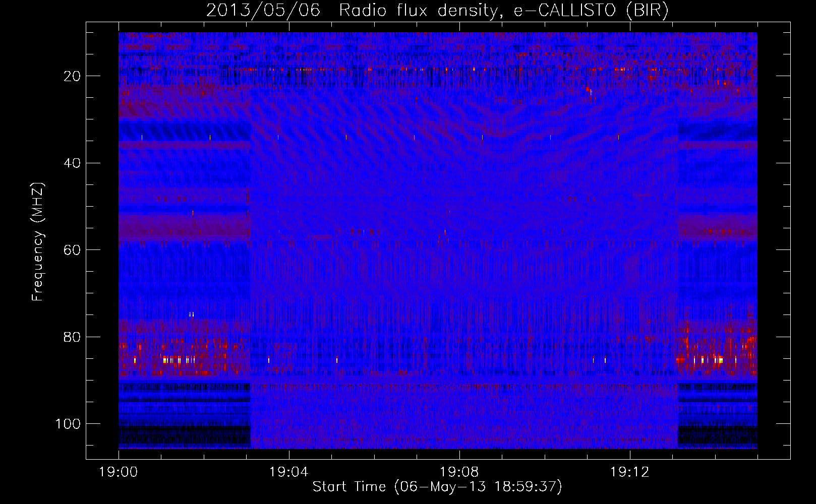The height and width of the screenshot is (504, 816).
Task: Click the 19:04 time tick label
Action: (289, 472)
